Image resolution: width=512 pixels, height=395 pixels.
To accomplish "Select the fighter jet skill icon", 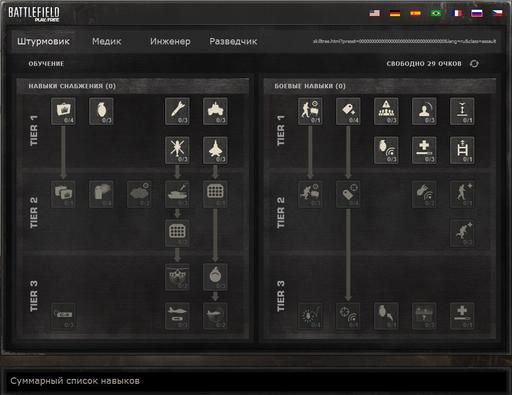I will pos(215,150).
